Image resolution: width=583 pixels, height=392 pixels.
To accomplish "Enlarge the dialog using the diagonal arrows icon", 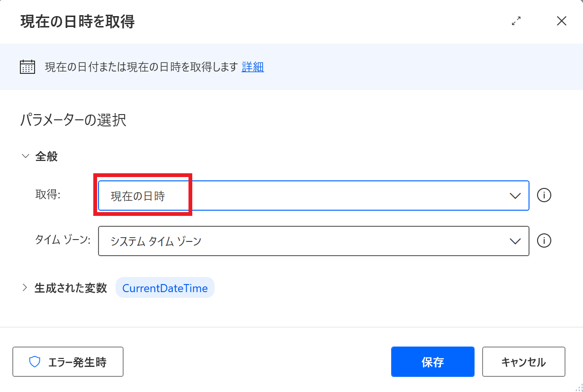I will click(x=516, y=21).
